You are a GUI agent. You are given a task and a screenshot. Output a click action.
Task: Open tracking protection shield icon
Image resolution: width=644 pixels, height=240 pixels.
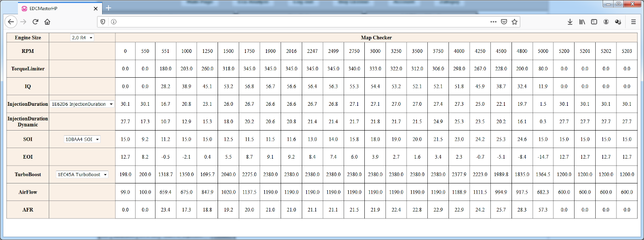pyautogui.click(x=103, y=22)
